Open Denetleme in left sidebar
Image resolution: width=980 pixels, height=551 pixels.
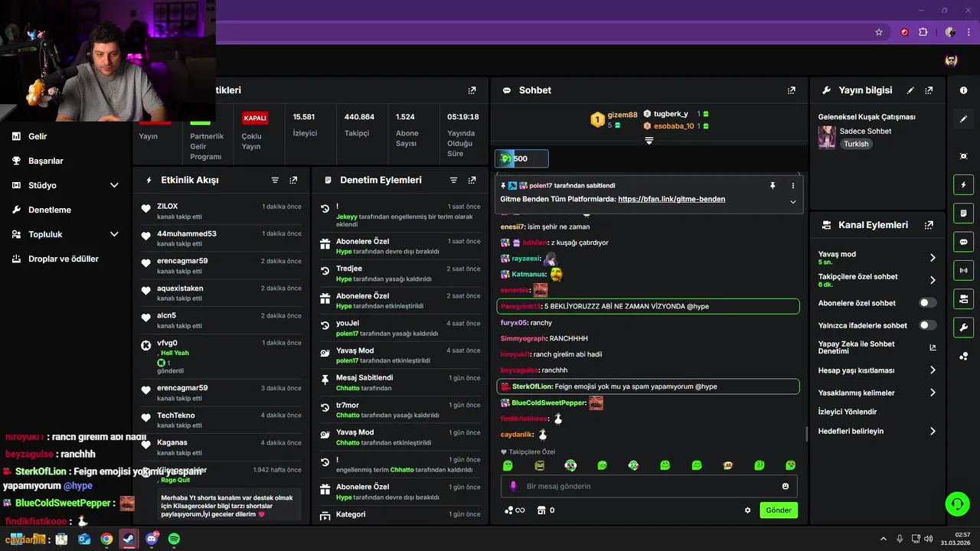pyautogui.click(x=50, y=210)
